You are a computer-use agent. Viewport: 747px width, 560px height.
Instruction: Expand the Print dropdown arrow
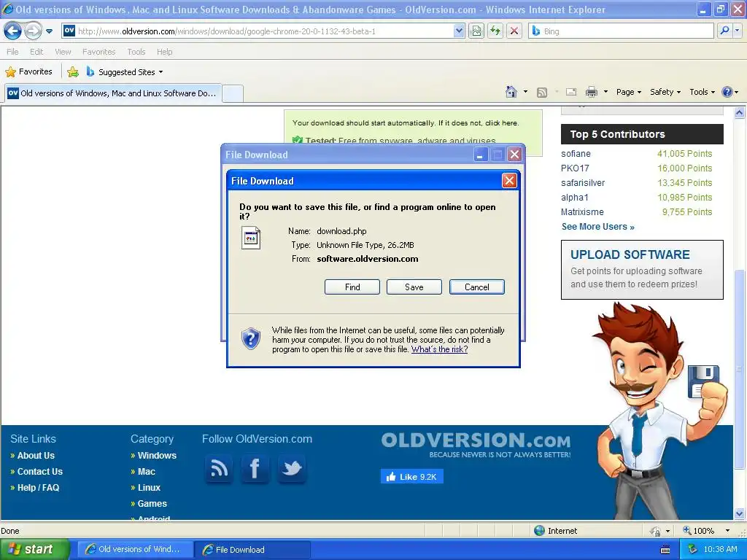[605, 92]
